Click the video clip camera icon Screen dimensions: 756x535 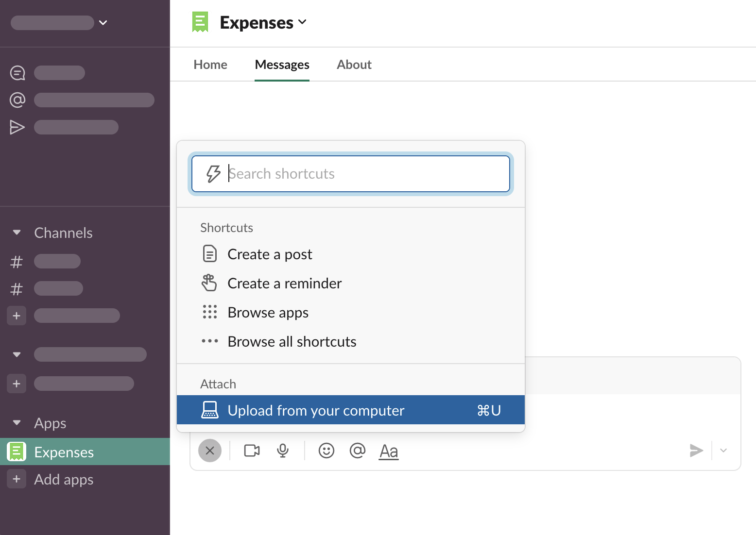(x=252, y=451)
